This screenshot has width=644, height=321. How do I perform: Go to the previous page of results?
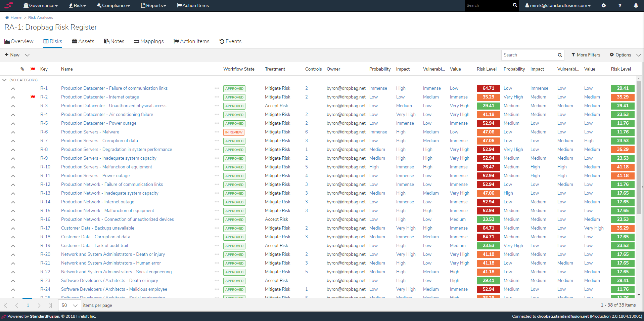click(x=17, y=306)
